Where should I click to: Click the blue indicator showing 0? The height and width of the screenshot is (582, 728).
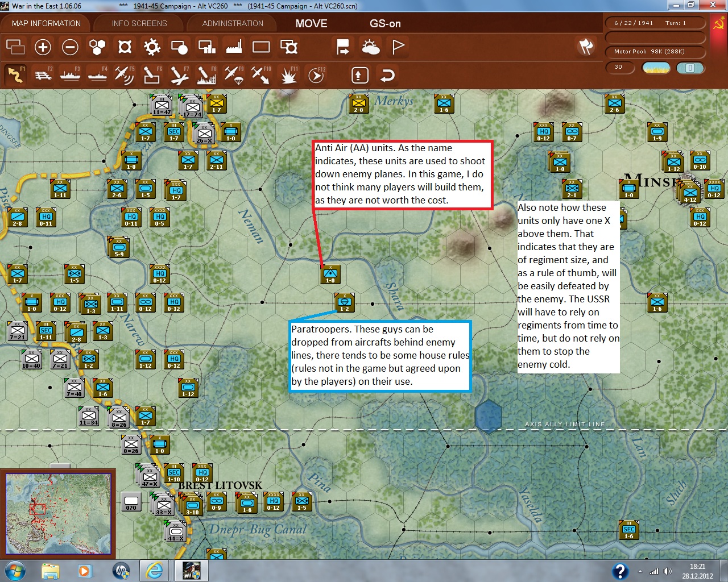tap(690, 68)
